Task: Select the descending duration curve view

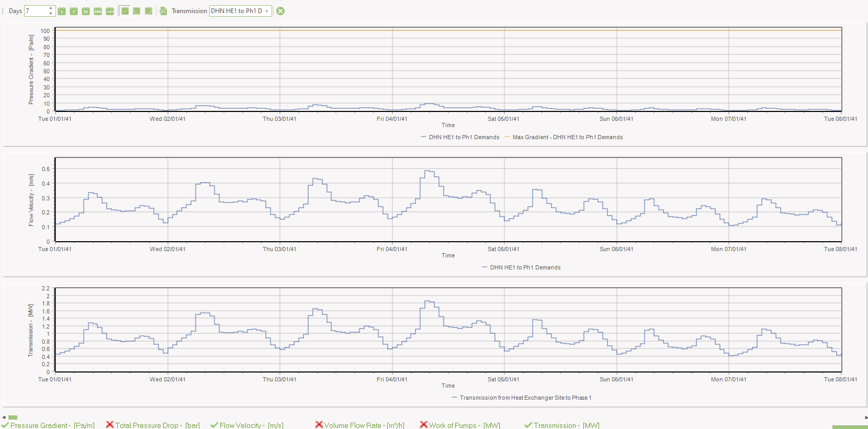Action: tap(137, 11)
